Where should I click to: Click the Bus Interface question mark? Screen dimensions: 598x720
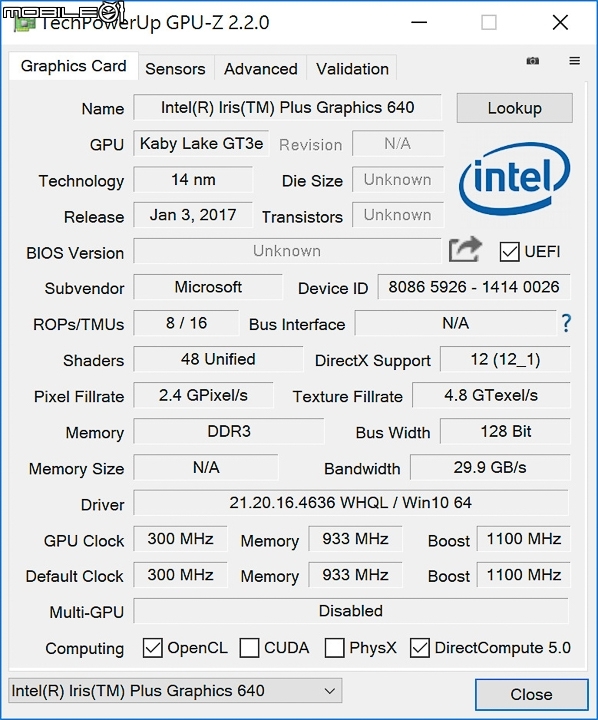tap(566, 323)
